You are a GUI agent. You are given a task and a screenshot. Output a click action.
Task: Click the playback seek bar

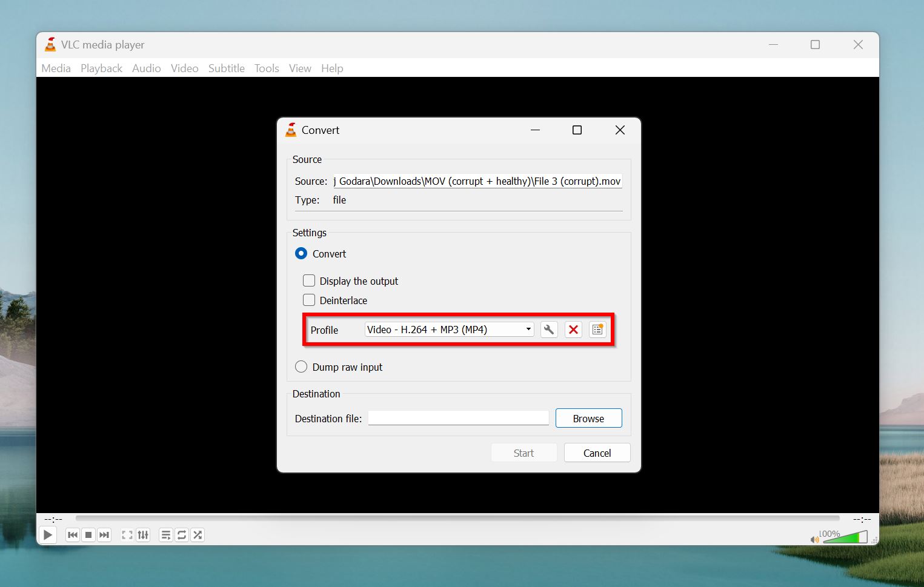pos(457,519)
